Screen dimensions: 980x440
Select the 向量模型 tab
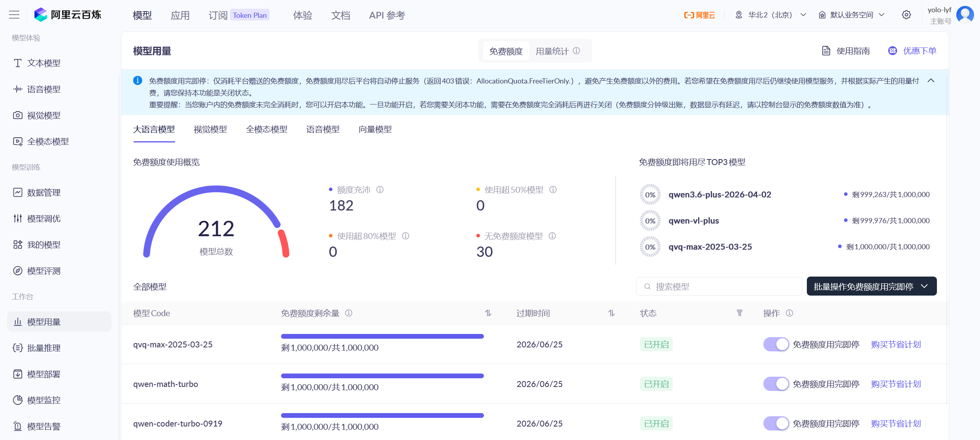coord(375,129)
